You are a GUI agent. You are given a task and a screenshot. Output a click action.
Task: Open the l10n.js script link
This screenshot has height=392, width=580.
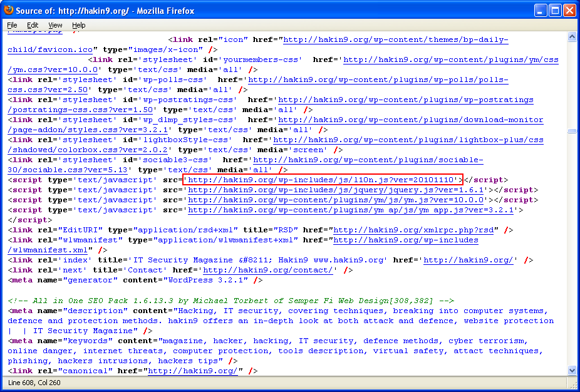tap(323, 180)
